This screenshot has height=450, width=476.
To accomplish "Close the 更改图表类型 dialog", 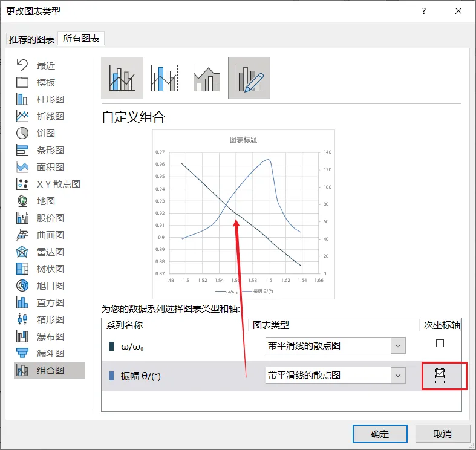I will point(458,11).
